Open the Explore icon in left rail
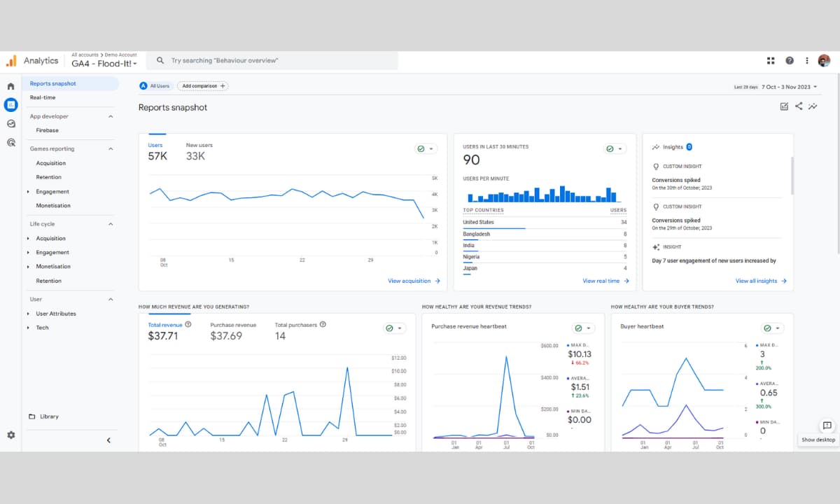 (10, 123)
